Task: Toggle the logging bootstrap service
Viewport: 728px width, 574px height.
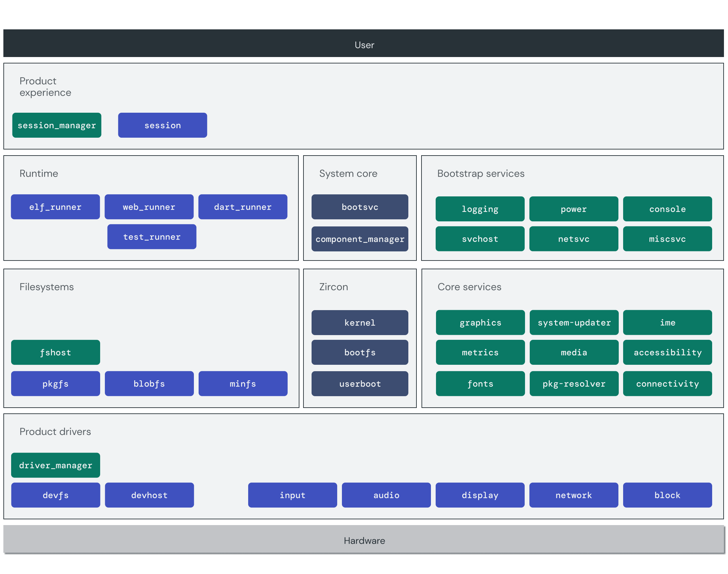Action: 480,208
